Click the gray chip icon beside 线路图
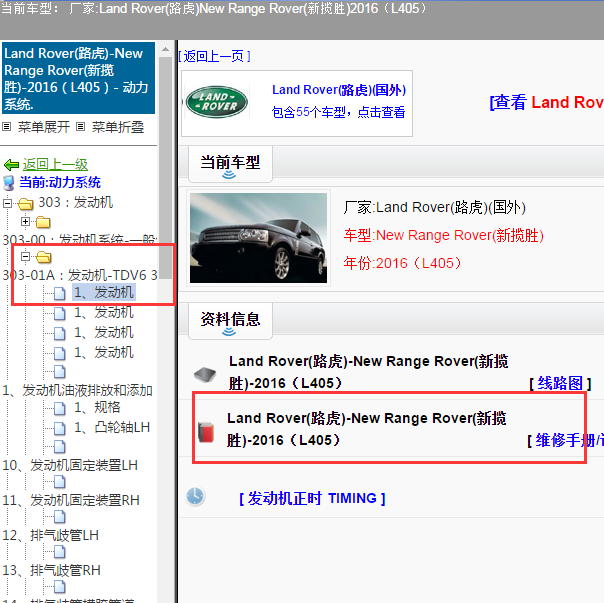Viewport: 604px width, 603px height. (205, 374)
